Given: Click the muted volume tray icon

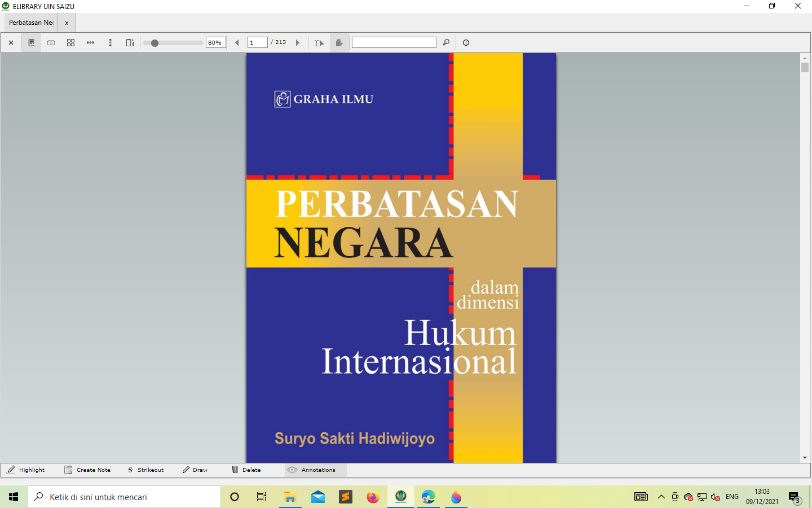Looking at the screenshot, I should pyautogui.click(x=716, y=497).
